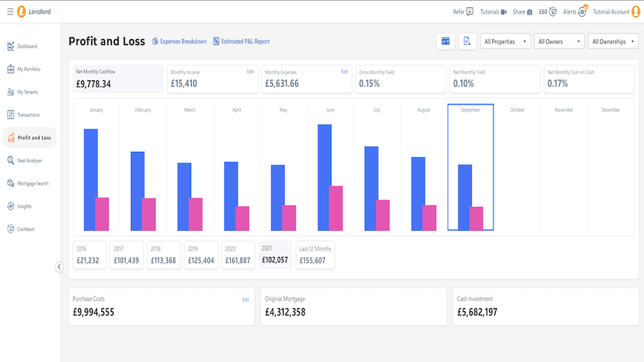The image size is (644, 362).
Task: Open Deal Analyser from sidebar
Action: 29,161
